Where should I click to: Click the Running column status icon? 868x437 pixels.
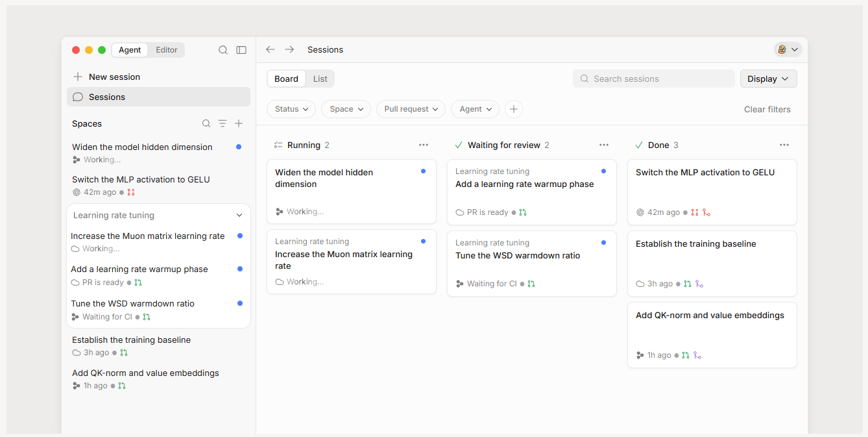(x=278, y=145)
